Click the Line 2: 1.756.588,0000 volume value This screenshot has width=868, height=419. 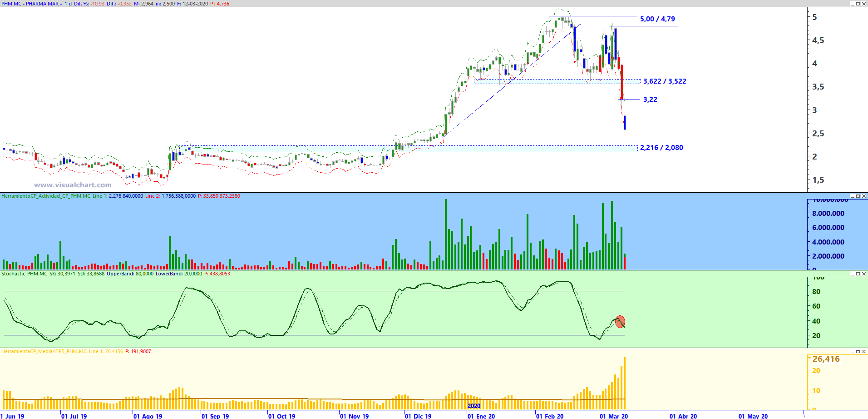[x=170, y=196]
